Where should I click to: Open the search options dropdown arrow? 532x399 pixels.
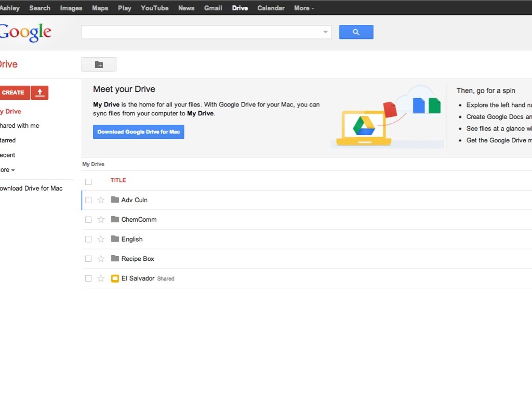[x=326, y=32]
